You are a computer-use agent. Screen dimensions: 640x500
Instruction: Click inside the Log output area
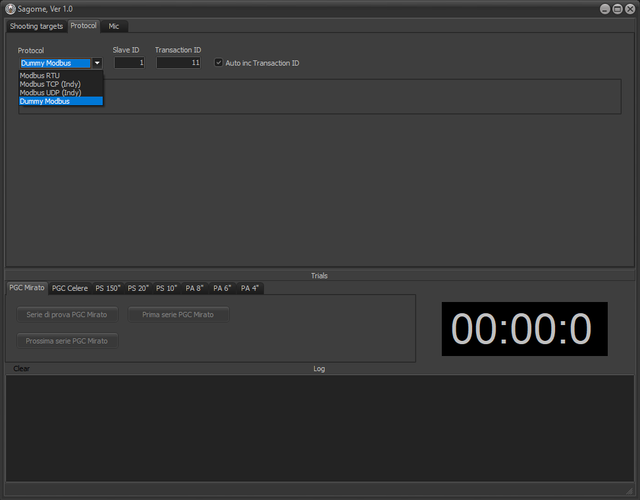320,428
